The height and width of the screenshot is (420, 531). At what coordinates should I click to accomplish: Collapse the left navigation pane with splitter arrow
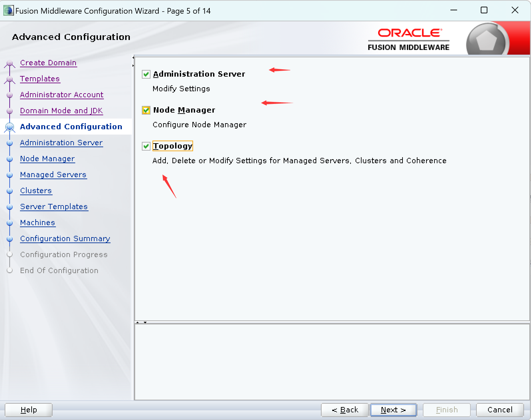133,58
